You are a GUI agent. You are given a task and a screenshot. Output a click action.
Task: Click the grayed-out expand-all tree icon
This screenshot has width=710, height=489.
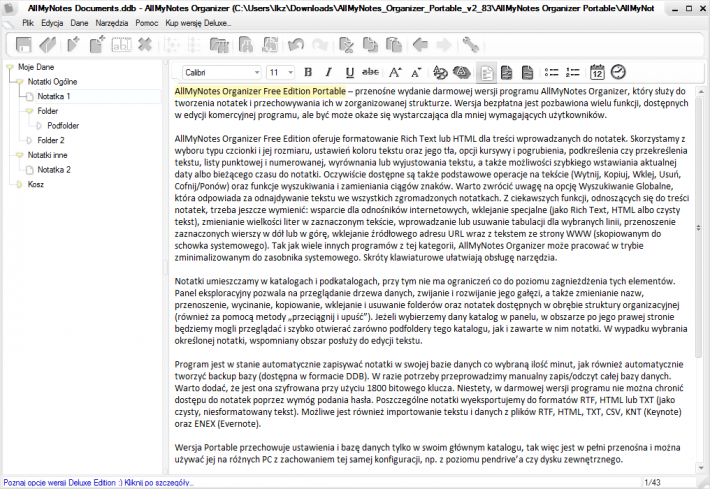coord(172,45)
